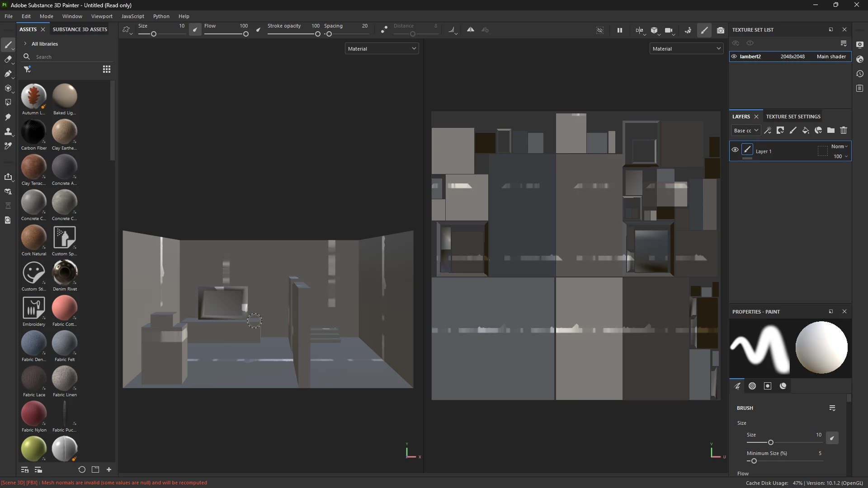Click the Add folder icon in Layers

pyautogui.click(x=831, y=131)
